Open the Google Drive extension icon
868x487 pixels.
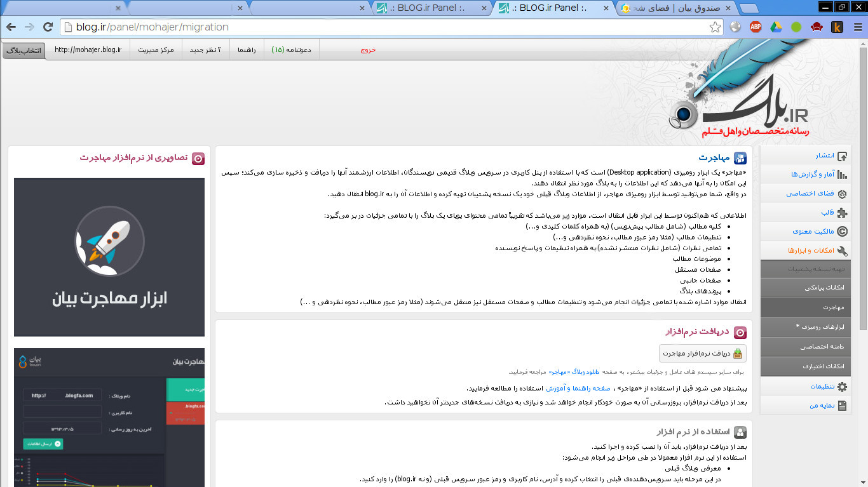tap(776, 27)
